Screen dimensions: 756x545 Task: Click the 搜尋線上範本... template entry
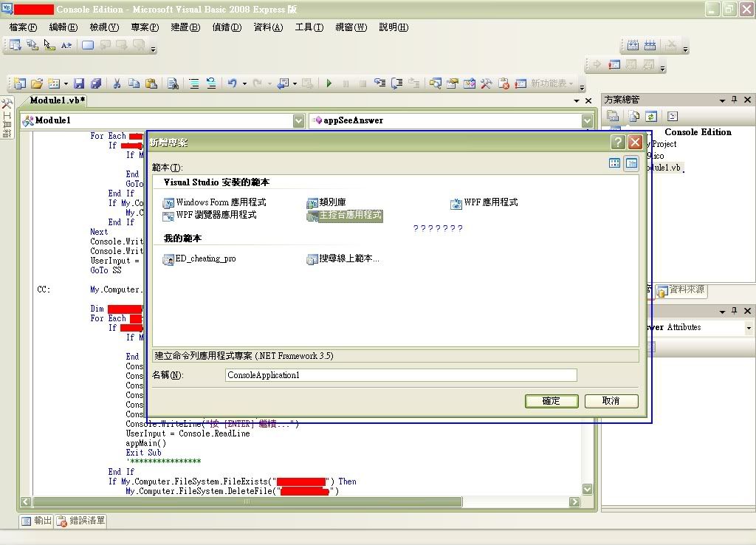point(343,259)
